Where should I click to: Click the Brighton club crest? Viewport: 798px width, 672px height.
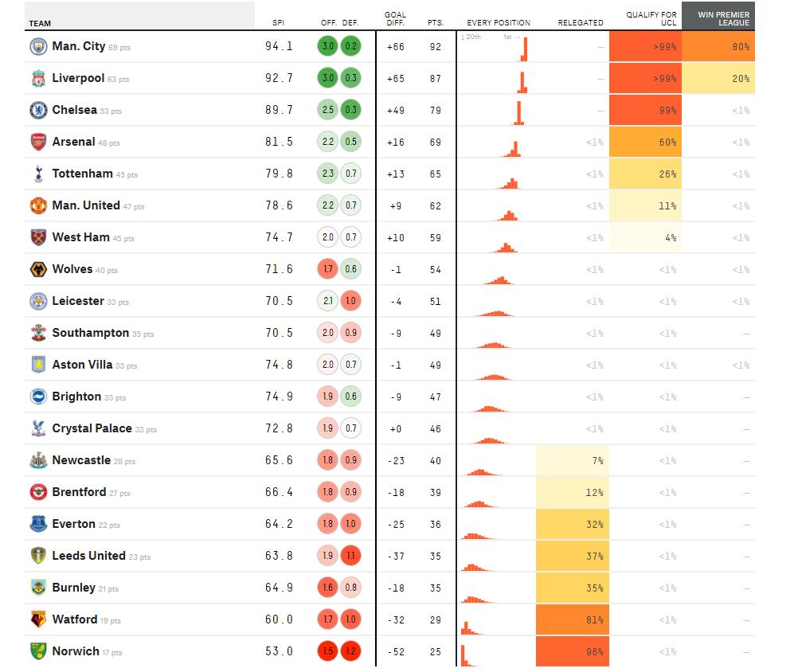pos(38,397)
